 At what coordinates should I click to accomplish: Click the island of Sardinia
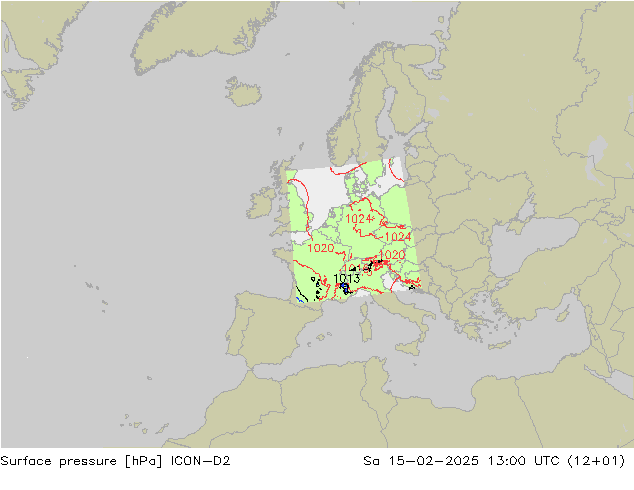pos(366,331)
